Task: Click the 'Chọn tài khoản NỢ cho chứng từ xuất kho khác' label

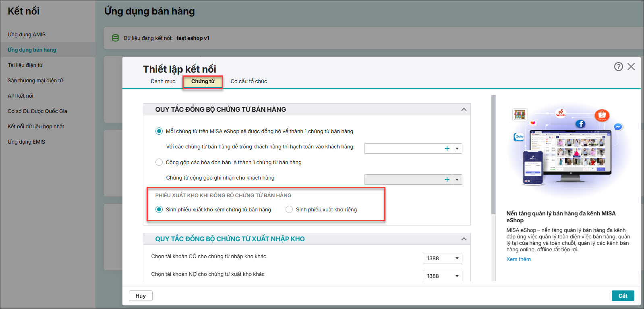Action: pyautogui.click(x=208, y=274)
